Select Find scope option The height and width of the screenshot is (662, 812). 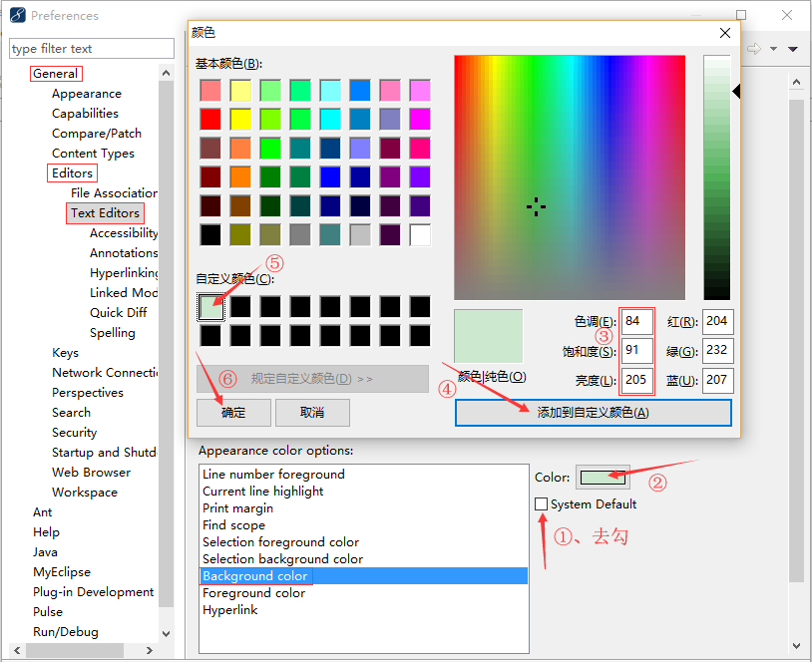[233, 525]
